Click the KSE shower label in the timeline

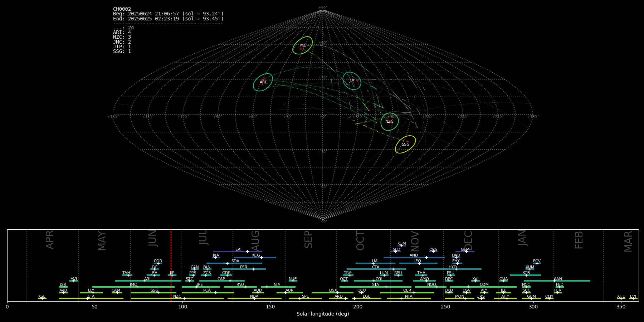42,297
